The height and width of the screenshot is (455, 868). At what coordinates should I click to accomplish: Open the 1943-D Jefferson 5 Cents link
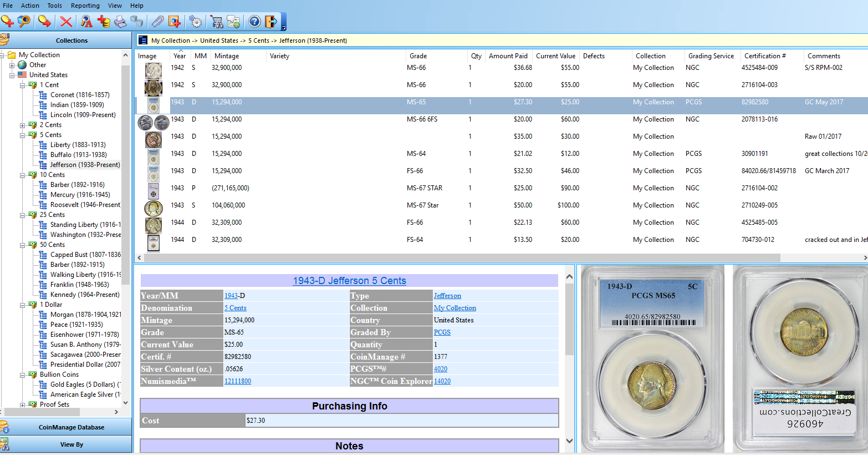(349, 280)
